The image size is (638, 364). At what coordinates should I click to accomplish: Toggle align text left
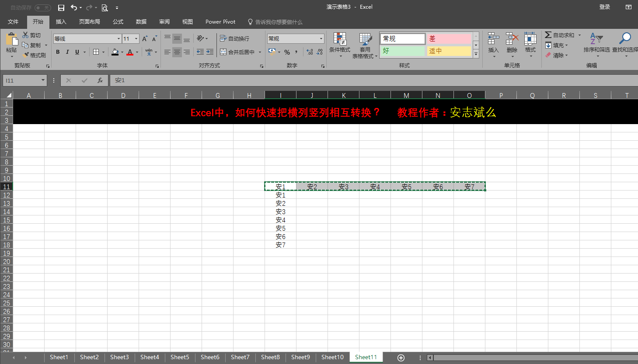[167, 52]
